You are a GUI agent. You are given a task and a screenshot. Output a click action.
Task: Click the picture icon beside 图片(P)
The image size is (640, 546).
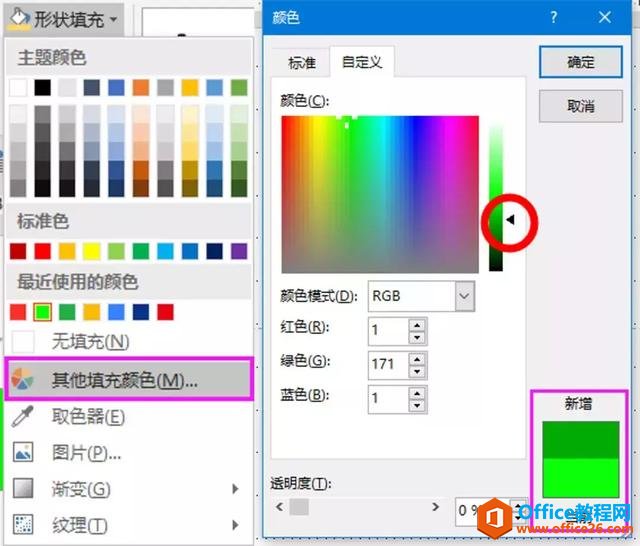[23, 452]
